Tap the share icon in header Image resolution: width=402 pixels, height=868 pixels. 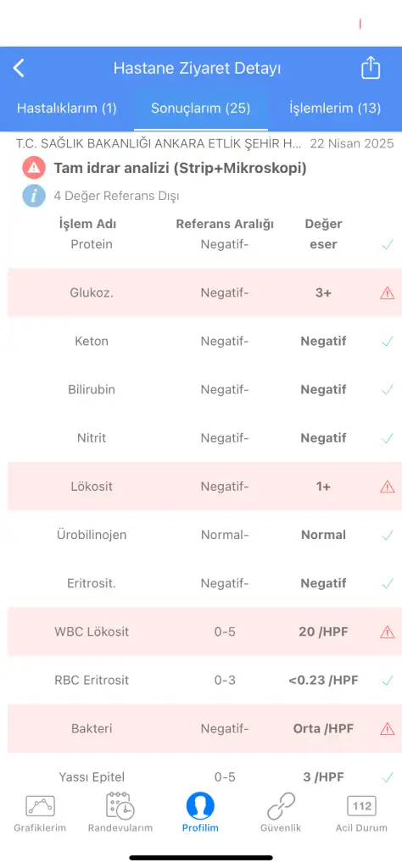click(371, 68)
